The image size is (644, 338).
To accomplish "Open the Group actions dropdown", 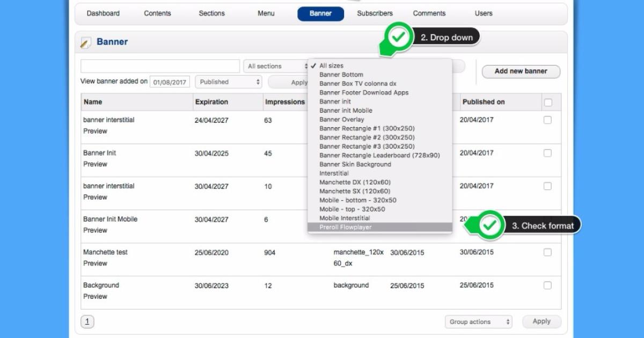I will pos(478,322).
